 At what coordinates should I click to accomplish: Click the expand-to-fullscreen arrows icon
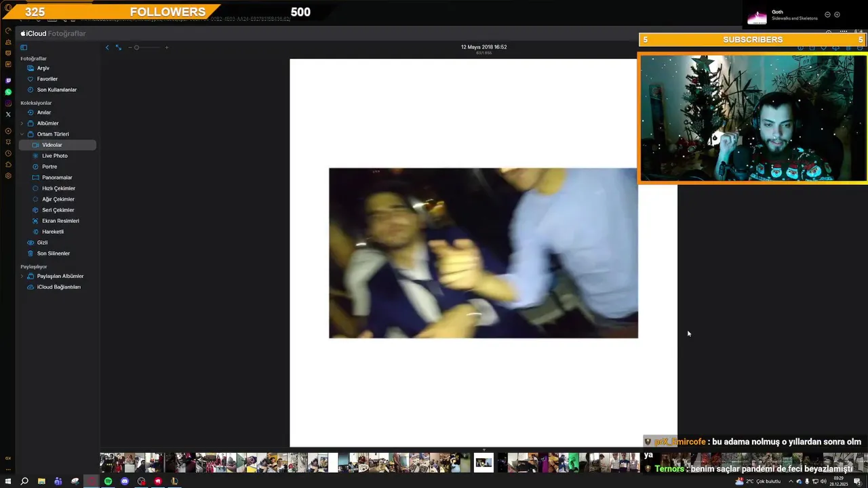click(118, 47)
